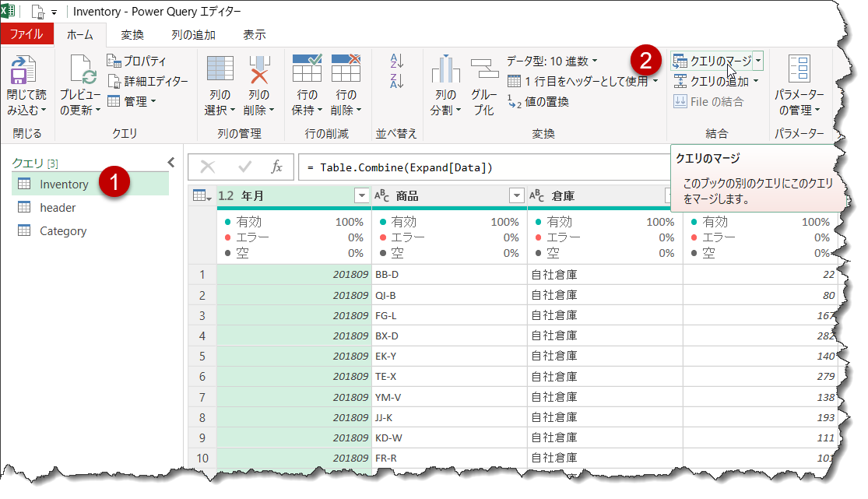Open the Data Type (データ型: 10 進数) dropdown
The height and width of the screenshot is (499, 868).
pyautogui.click(x=552, y=61)
